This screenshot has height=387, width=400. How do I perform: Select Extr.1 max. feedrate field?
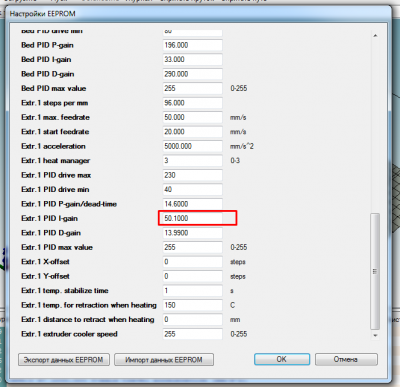point(193,117)
